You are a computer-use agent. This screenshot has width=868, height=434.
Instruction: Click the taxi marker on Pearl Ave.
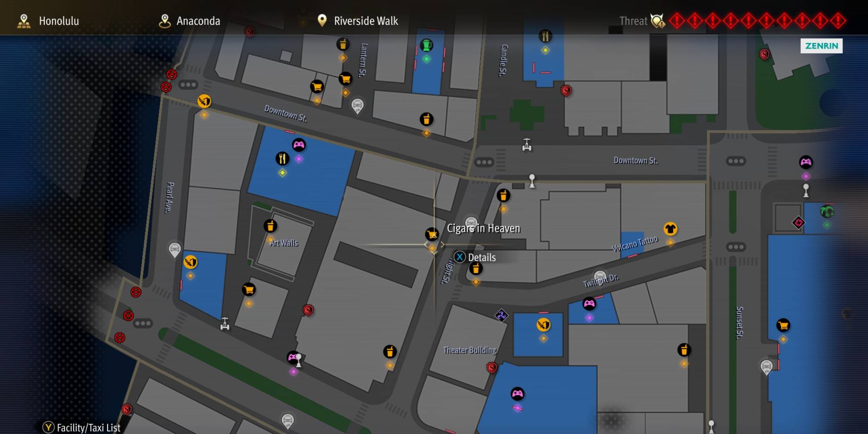pyautogui.click(x=174, y=250)
